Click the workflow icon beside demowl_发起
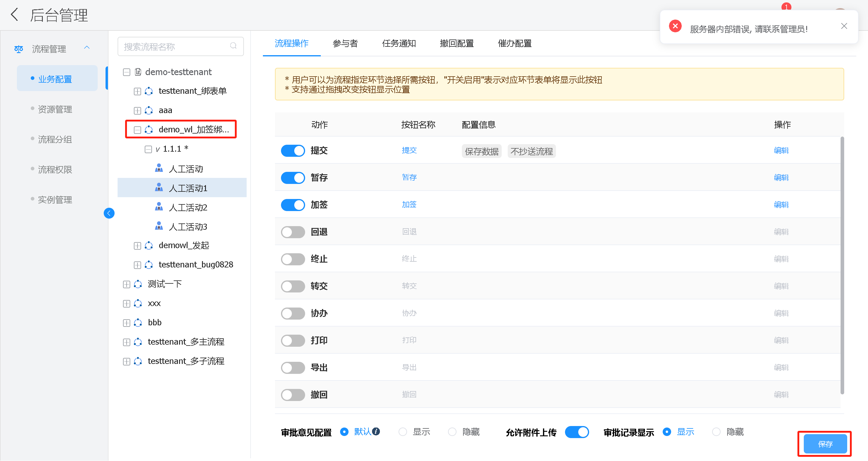The image size is (868, 461). [149, 245]
